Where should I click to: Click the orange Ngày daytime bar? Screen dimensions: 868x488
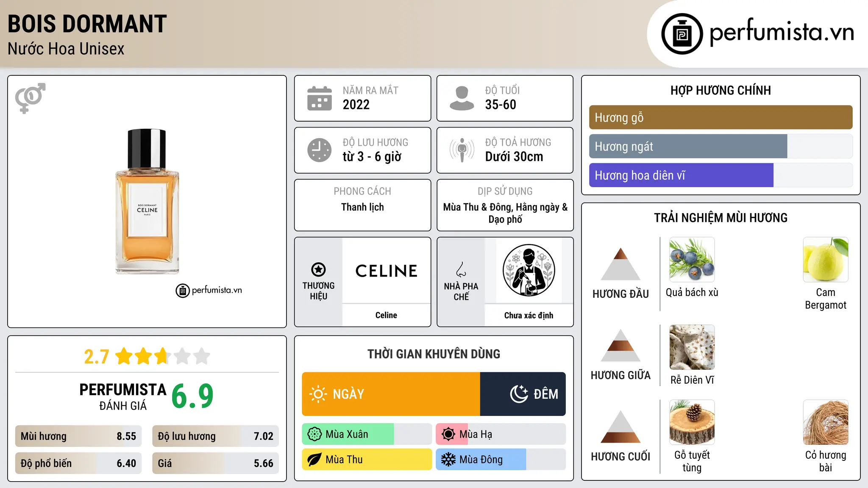pyautogui.click(x=391, y=394)
